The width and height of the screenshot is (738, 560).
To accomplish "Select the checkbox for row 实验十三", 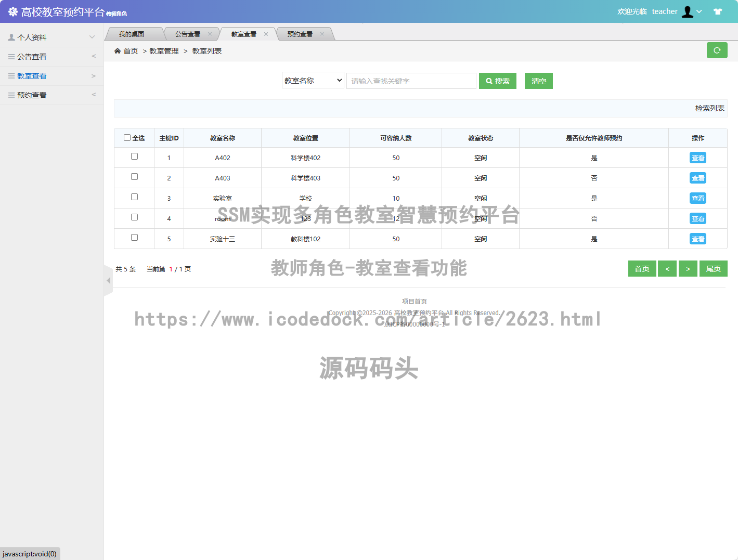I will pyautogui.click(x=134, y=238).
